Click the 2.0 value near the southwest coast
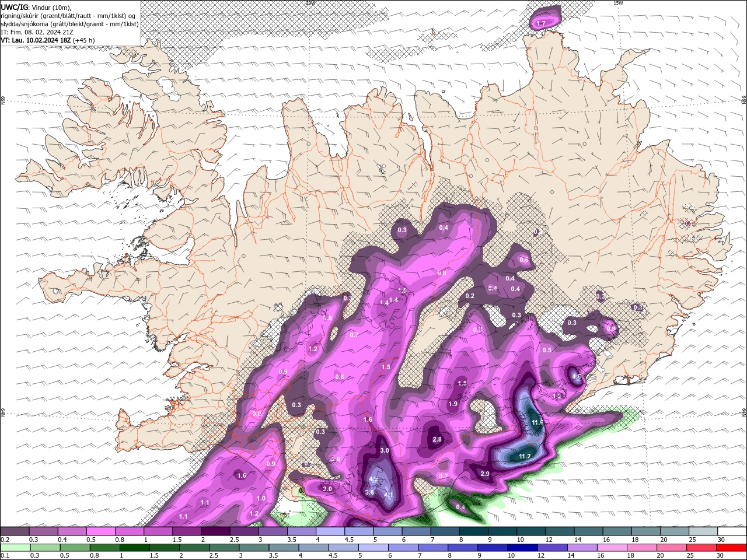 [327, 489]
